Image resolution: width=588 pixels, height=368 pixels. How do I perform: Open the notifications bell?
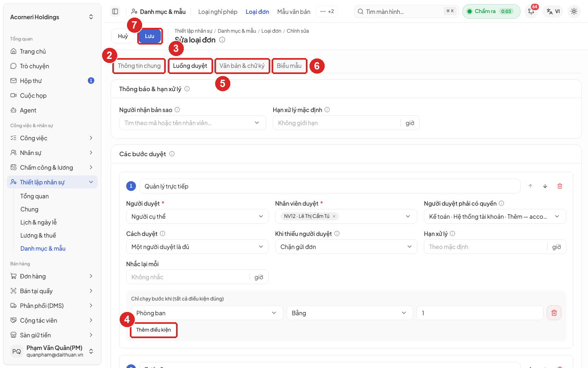pos(531,11)
